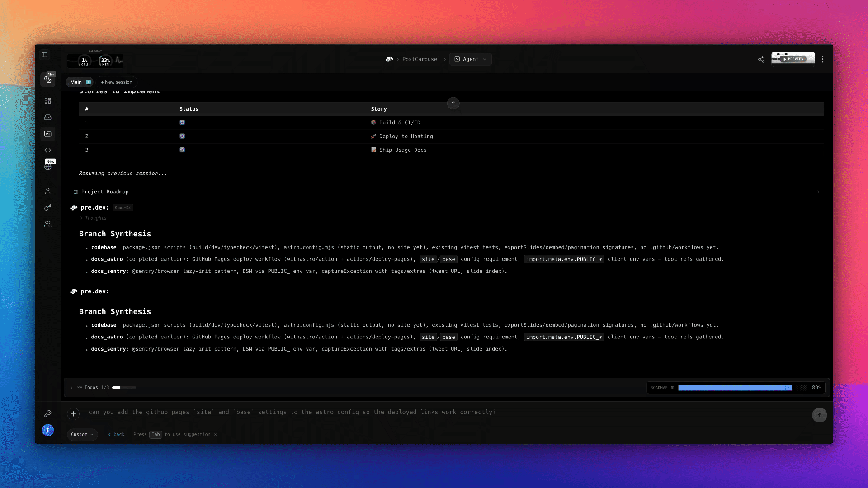Click the scroll-up arrow circle button
This screenshot has height=488, width=868.
pos(453,103)
